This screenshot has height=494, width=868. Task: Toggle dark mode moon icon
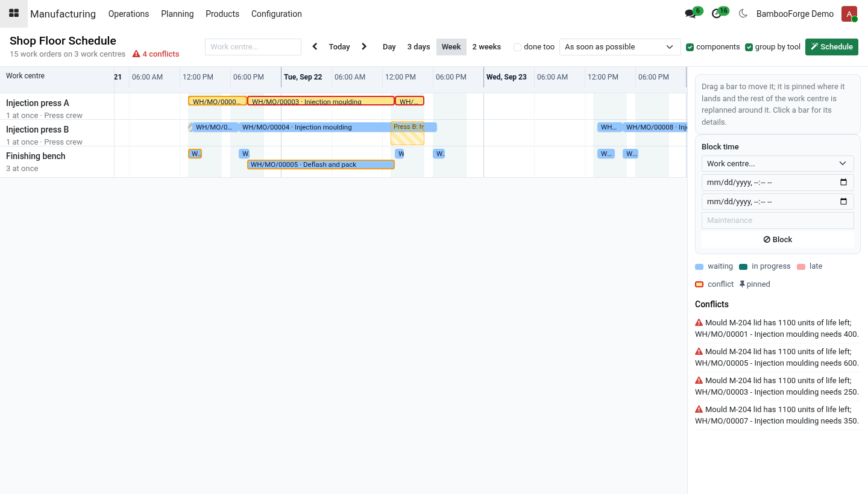click(x=743, y=13)
